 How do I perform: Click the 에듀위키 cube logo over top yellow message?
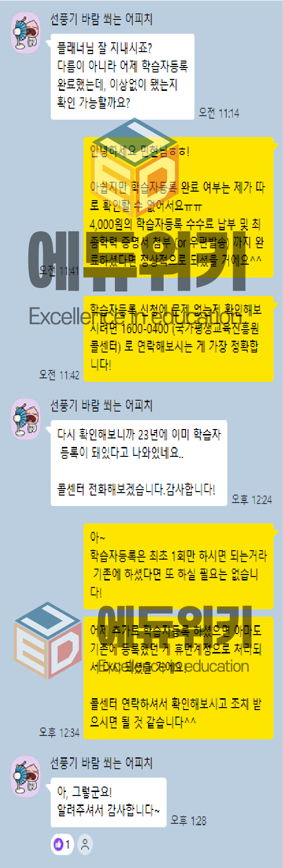pyautogui.click(x=135, y=164)
